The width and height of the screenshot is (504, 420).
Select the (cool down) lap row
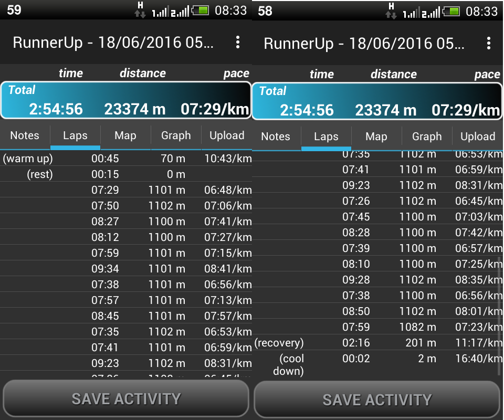tap(377, 364)
